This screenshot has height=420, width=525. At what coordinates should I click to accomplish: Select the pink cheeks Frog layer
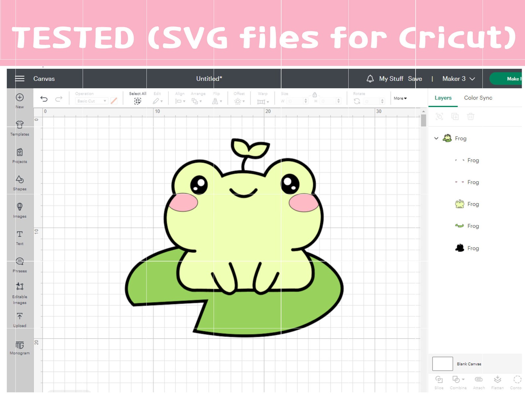coord(467,182)
